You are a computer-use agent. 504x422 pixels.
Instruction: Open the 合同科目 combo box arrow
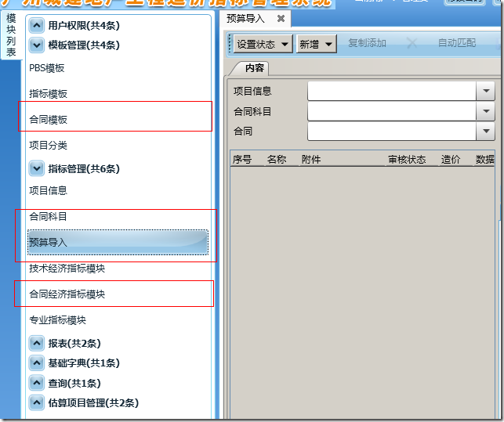tap(486, 111)
